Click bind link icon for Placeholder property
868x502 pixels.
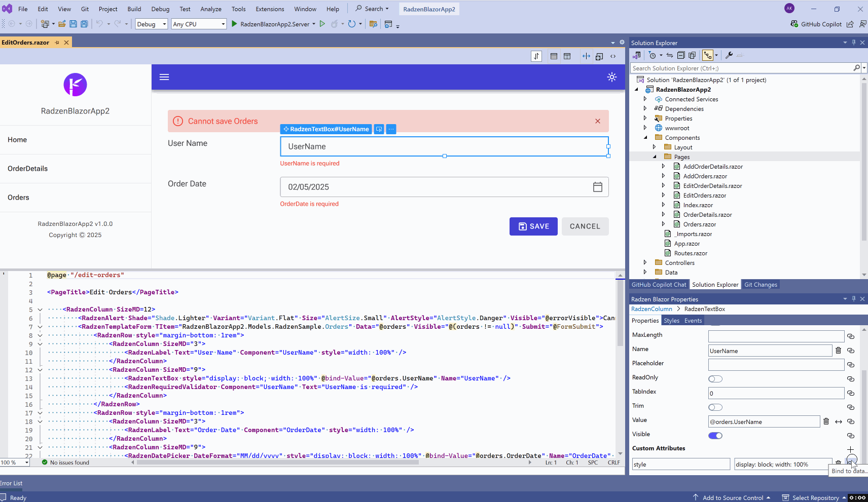click(x=851, y=365)
